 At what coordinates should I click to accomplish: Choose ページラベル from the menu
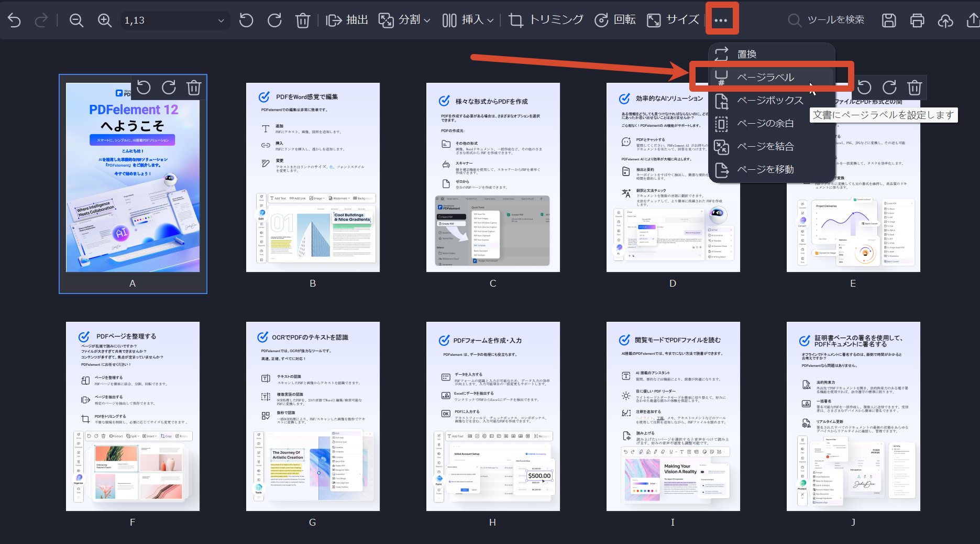(772, 77)
